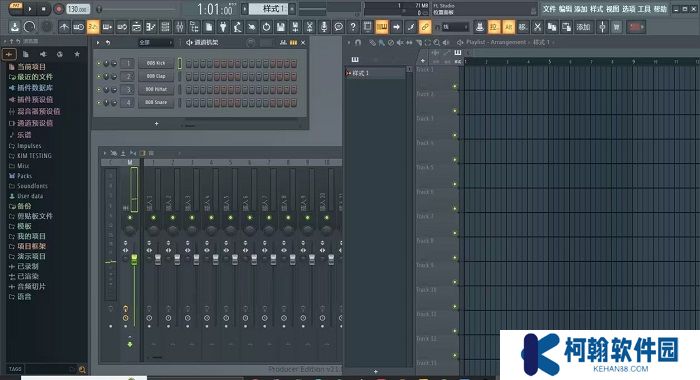Click the scissors cut icon in toolbar
The height and width of the screenshot is (380, 700).
pos(538,27)
